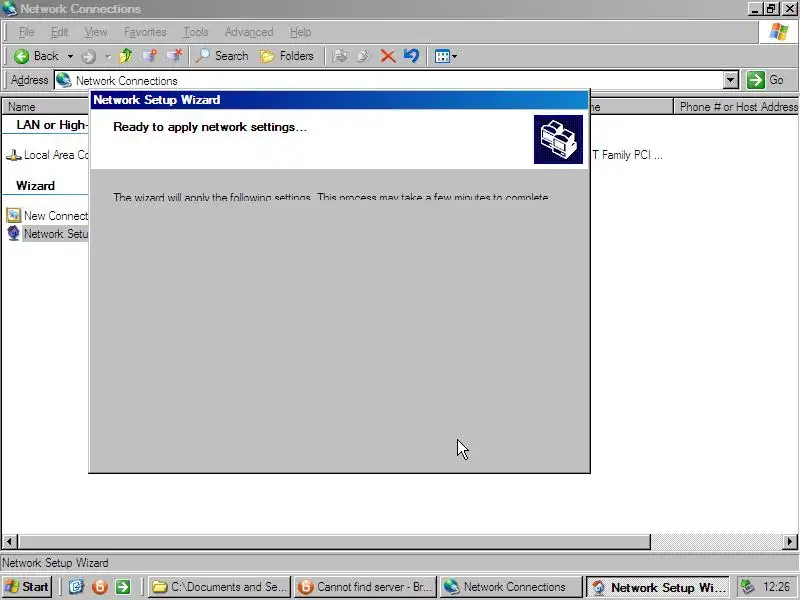Image resolution: width=800 pixels, height=600 pixels.
Task: Click the Map Network Drive toolbar icon
Action: [x=150, y=56]
